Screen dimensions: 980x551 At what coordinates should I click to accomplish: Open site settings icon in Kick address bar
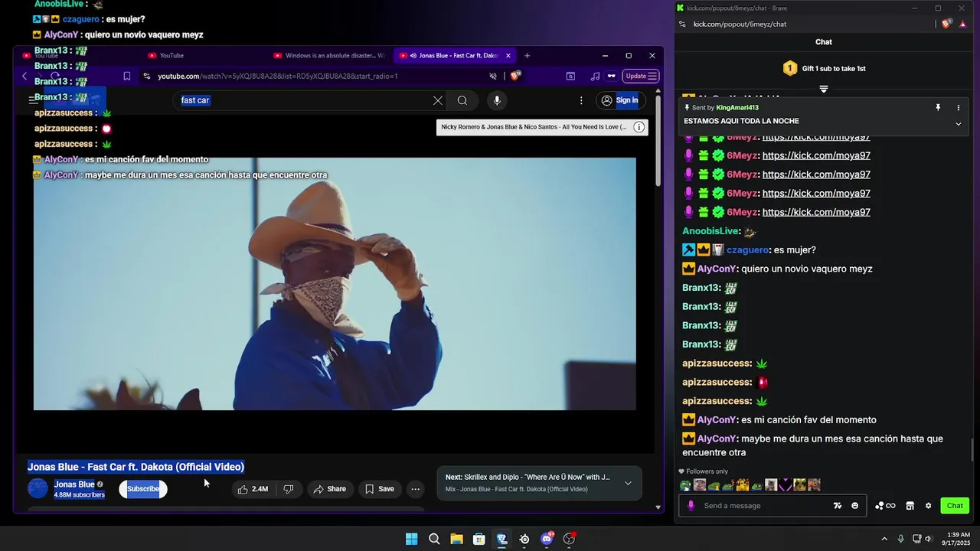click(682, 24)
